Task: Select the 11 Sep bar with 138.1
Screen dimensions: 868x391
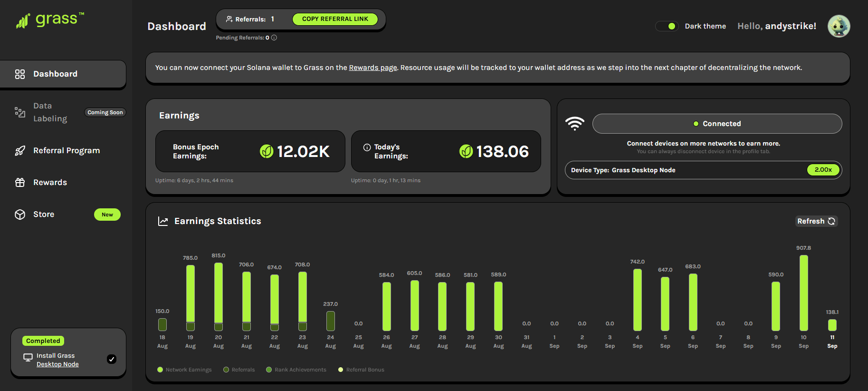Action: point(832,325)
